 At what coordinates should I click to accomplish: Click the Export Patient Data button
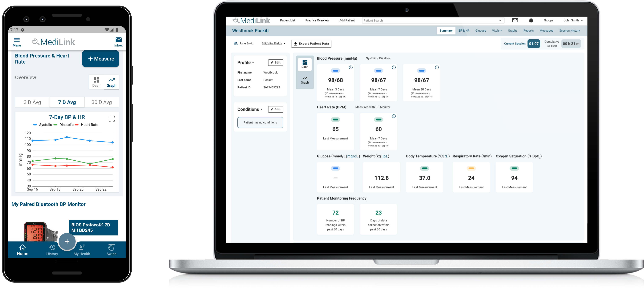click(311, 43)
